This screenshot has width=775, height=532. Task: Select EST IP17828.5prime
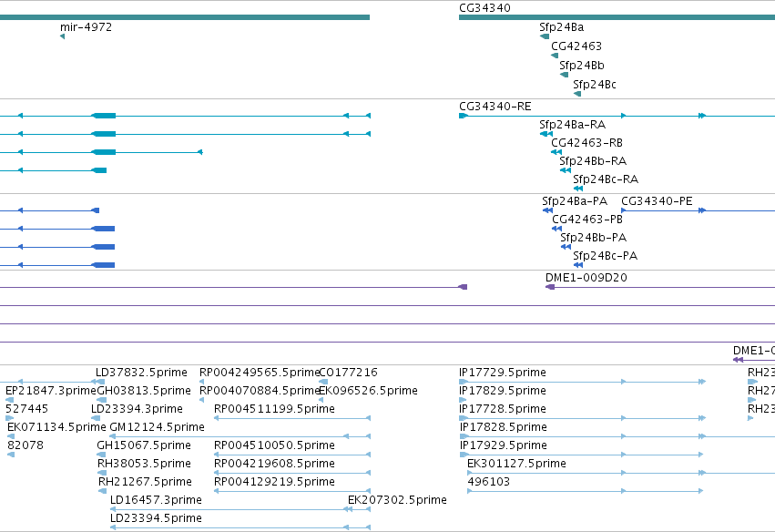tap(503, 427)
